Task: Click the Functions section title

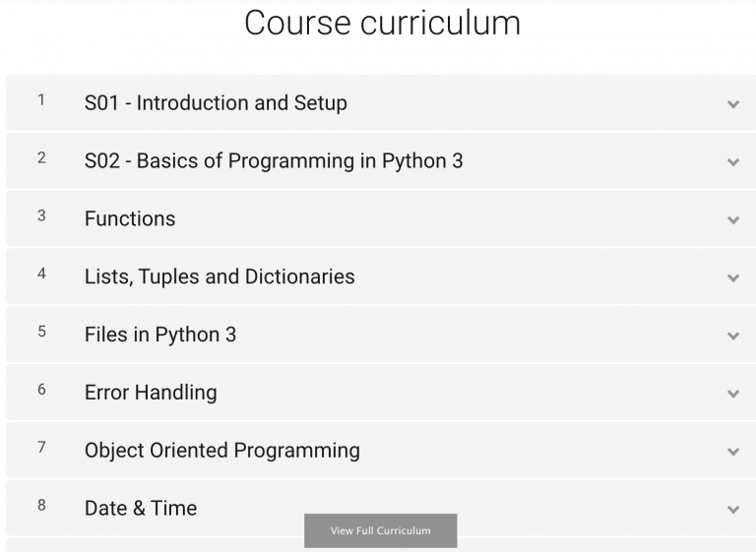Action: click(x=130, y=219)
